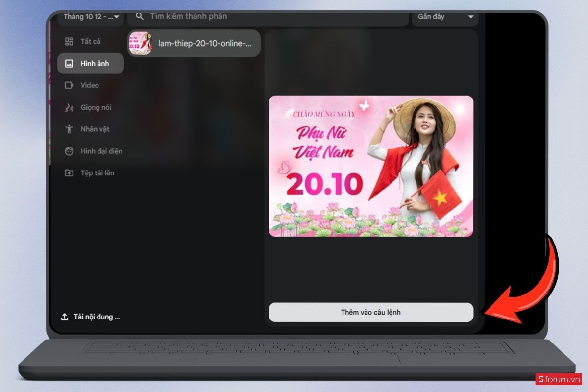Click the search magnifier icon
588x392 pixels.
click(140, 16)
